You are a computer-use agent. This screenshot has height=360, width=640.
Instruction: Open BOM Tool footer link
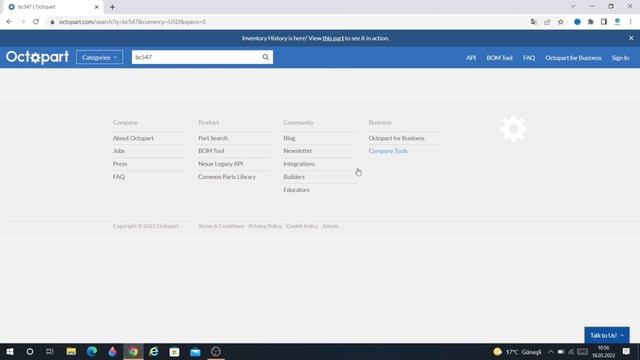(x=211, y=151)
